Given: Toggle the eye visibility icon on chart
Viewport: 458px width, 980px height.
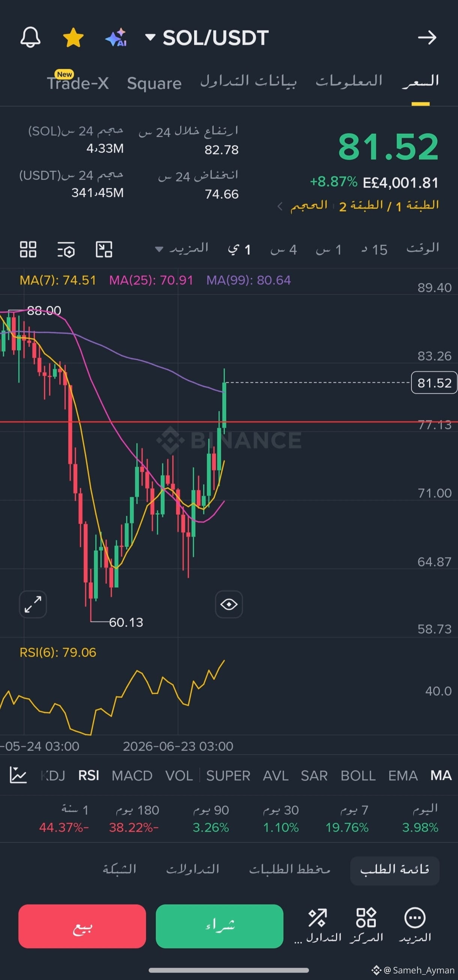Looking at the screenshot, I should coord(229,604).
